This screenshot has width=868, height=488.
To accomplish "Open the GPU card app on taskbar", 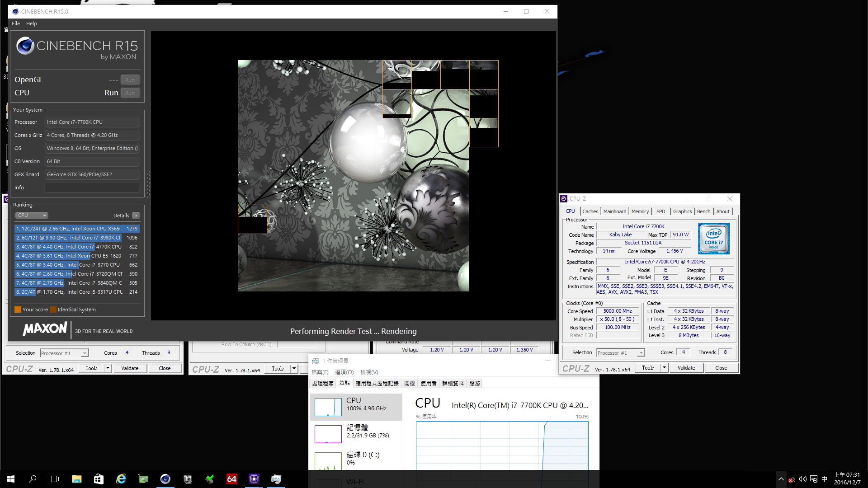I will click(x=143, y=479).
